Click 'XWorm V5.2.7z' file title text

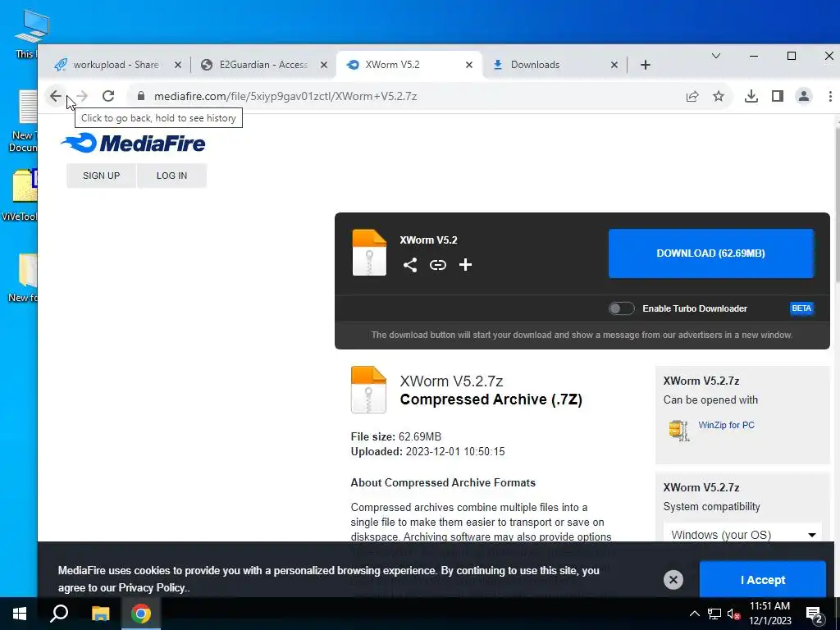click(451, 381)
